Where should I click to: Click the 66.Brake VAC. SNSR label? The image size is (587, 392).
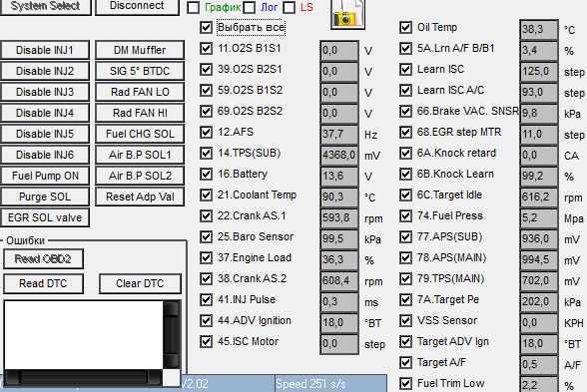(x=468, y=111)
